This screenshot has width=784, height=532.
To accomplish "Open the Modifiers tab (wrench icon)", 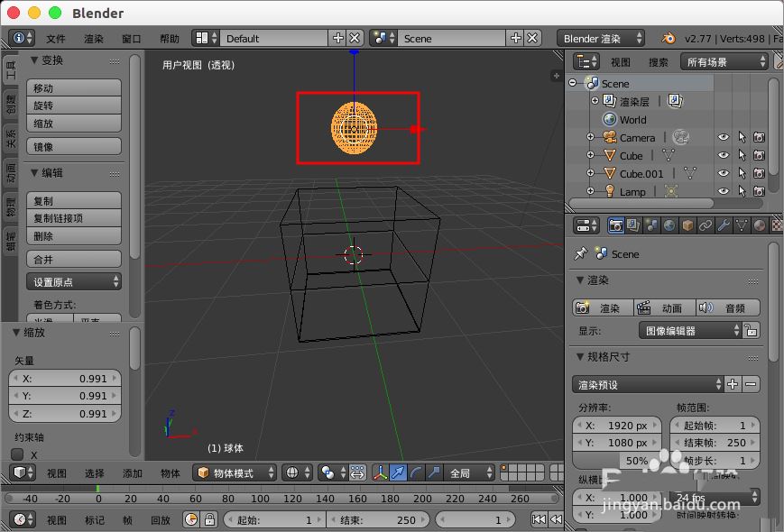I will click(x=722, y=225).
